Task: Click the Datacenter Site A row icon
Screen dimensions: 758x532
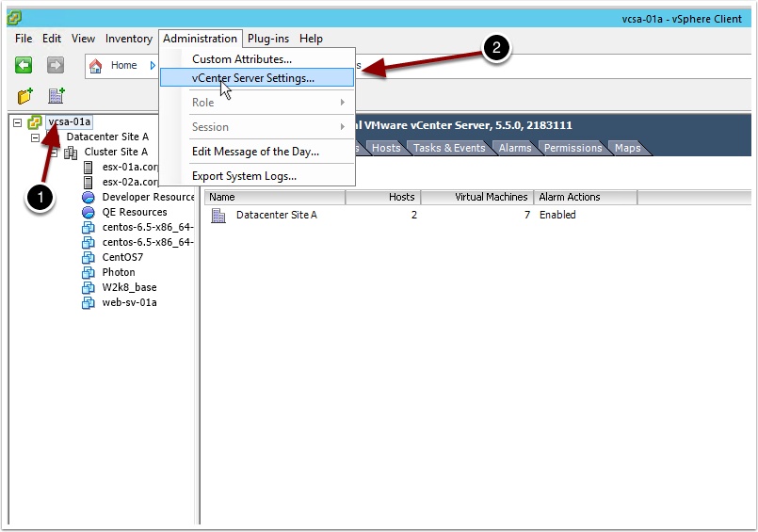Action: click(x=218, y=216)
